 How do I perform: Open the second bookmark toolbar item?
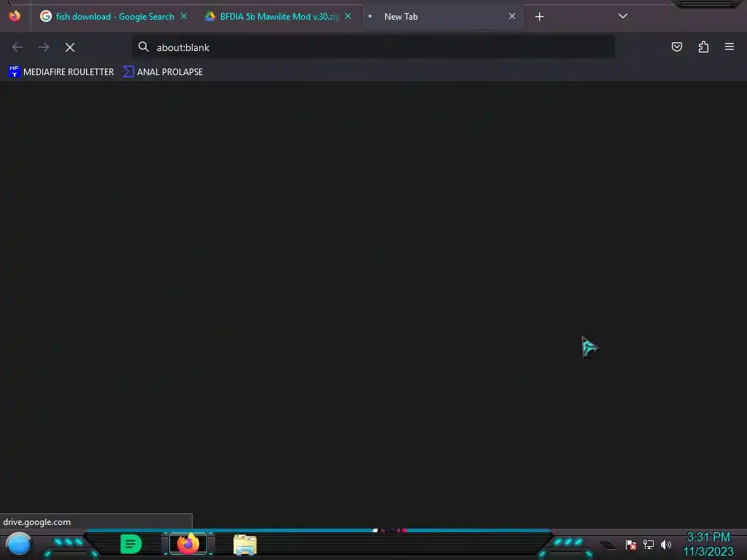(x=163, y=72)
